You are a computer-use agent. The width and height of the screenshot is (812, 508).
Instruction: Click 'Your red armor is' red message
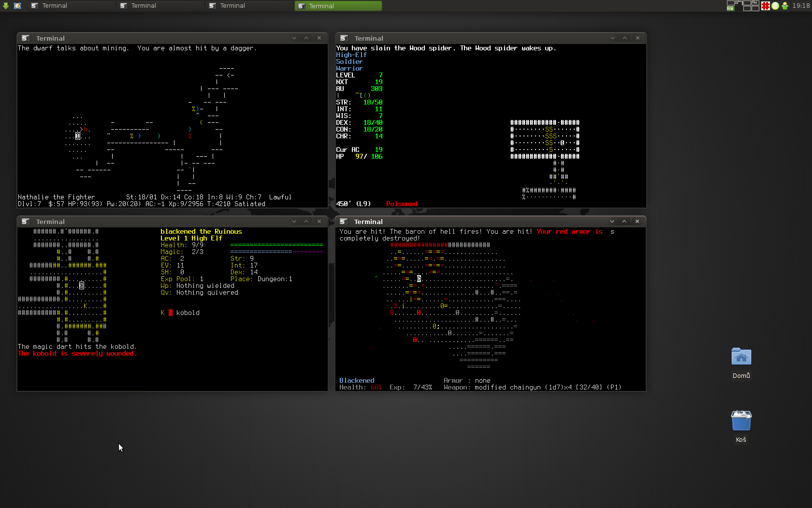pos(569,232)
